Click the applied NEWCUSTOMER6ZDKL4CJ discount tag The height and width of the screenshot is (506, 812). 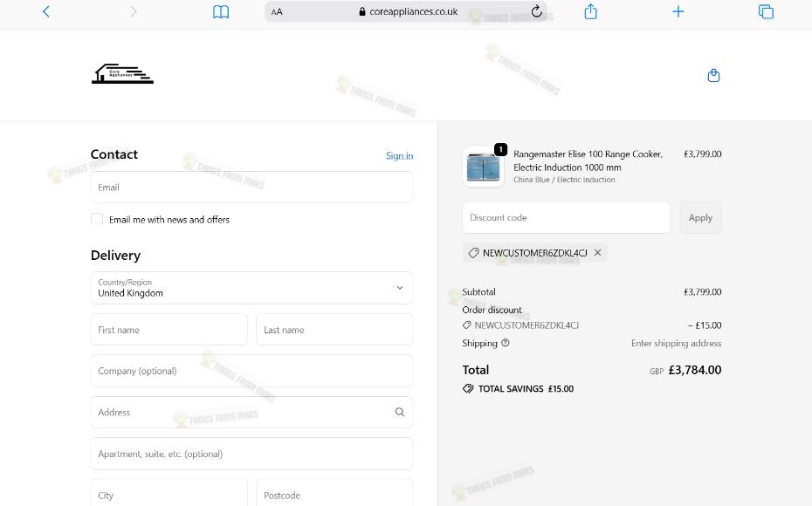(535, 252)
